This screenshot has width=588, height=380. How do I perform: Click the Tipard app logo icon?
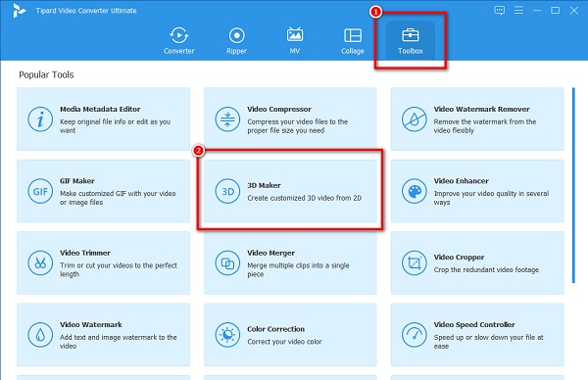[x=19, y=11]
